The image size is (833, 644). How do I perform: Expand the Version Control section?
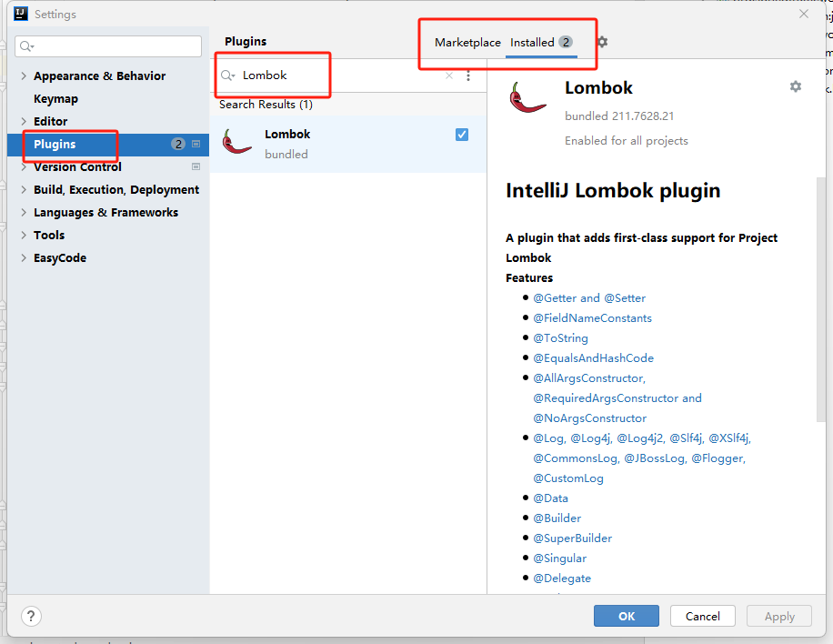[x=24, y=166]
